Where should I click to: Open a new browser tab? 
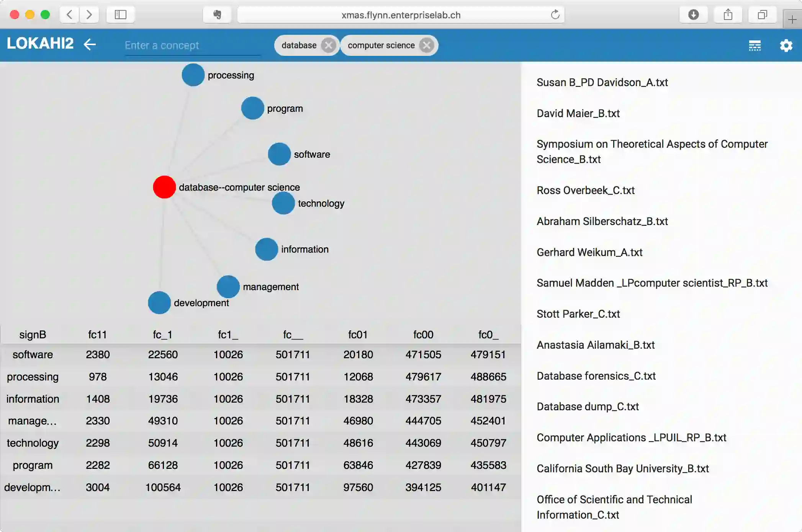pos(792,19)
